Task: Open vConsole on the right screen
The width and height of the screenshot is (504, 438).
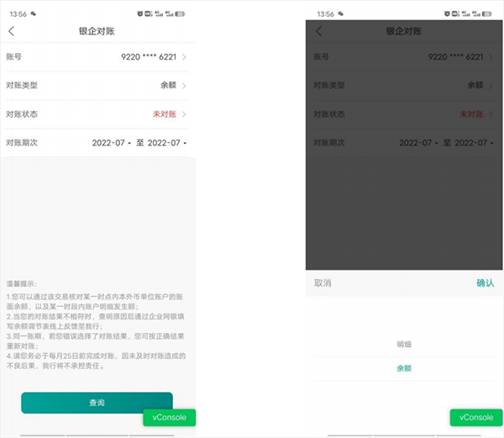Action: (476, 417)
